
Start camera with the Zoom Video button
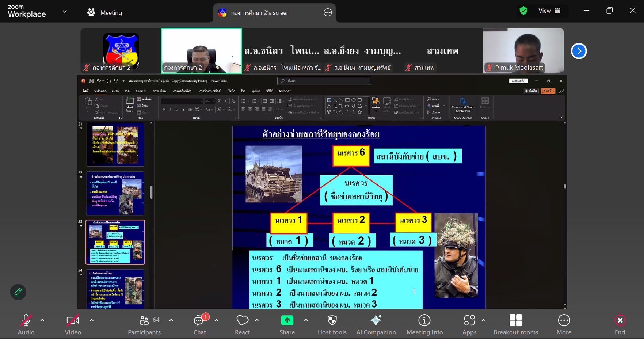point(73,324)
